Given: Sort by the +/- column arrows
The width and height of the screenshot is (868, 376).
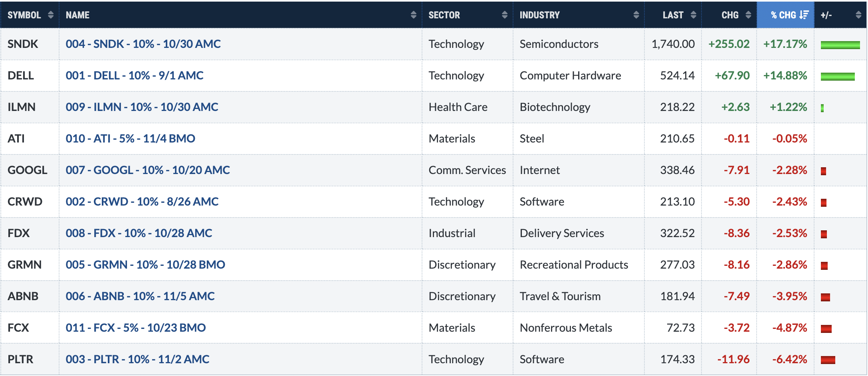Looking at the screenshot, I should click(858, 15).
